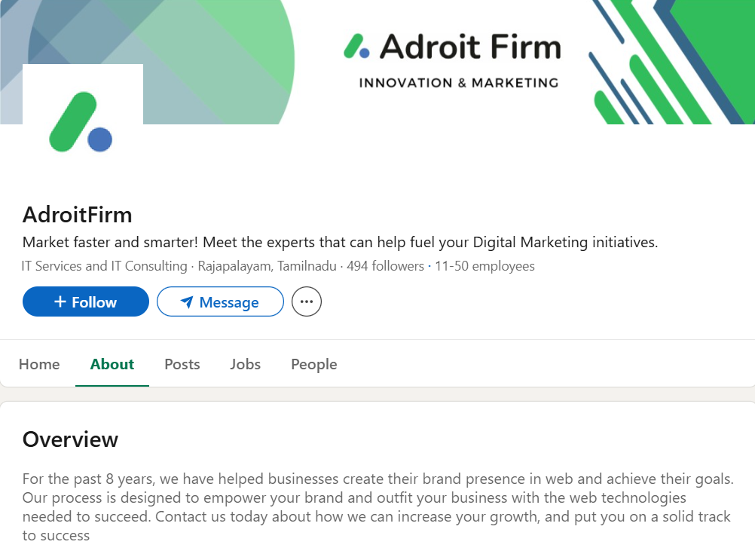The height and width of the screenshot is (560, 755).
Task: Click the Adroit Firm banner title text
Action: point(470,47)
